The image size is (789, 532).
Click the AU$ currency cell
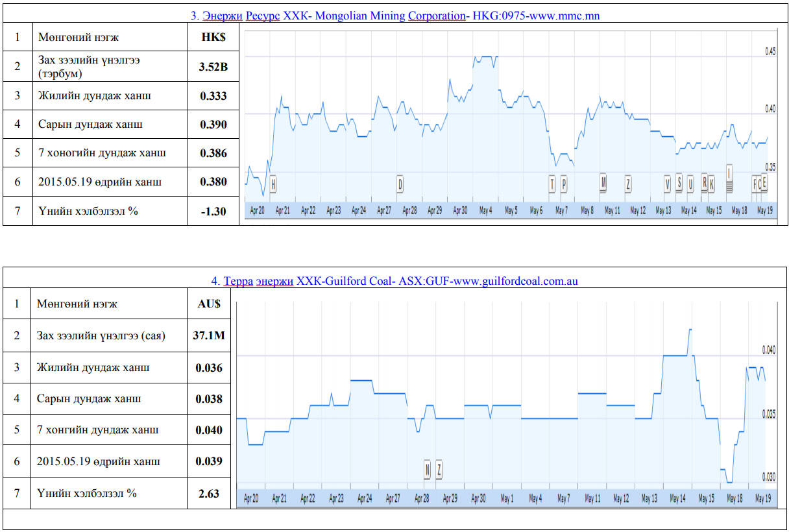click(x=209, y=304)
